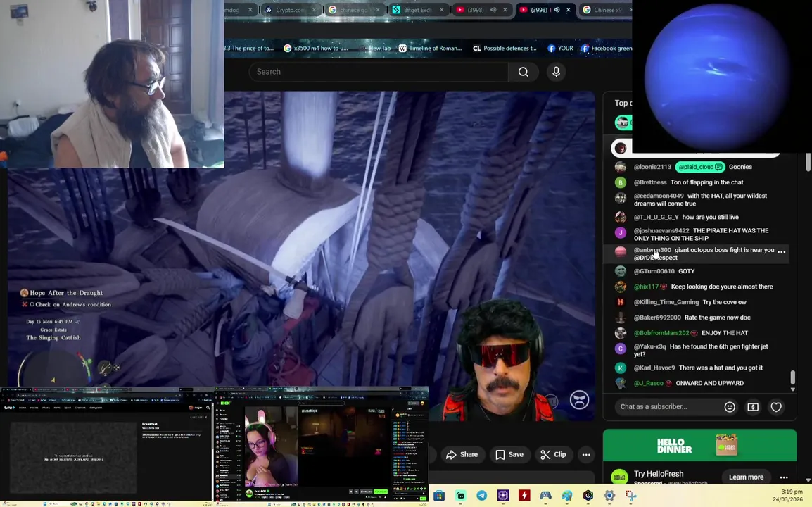Click the Kick stream thumbnail window
The height and width of the screenshot is (507, 812).
click(x=322, y=445)
